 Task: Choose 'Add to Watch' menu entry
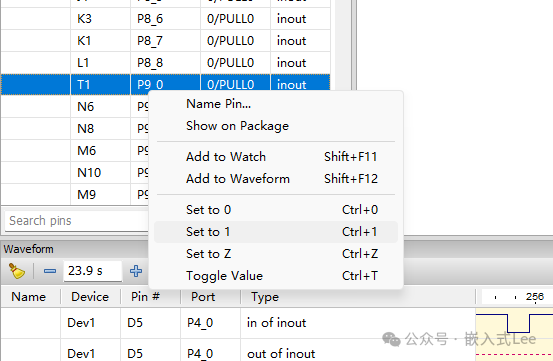(x=275, y=157)
